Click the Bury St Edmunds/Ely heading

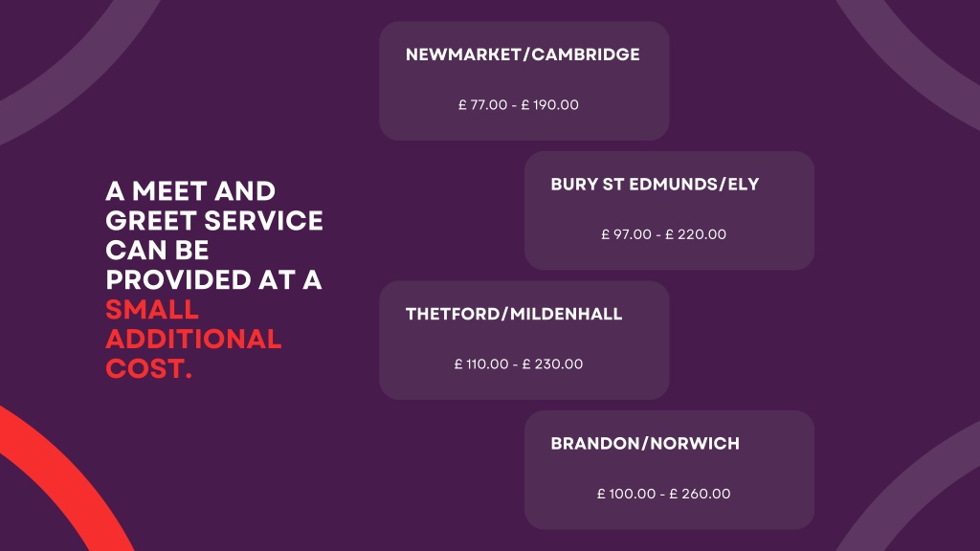tap(655, 185)
